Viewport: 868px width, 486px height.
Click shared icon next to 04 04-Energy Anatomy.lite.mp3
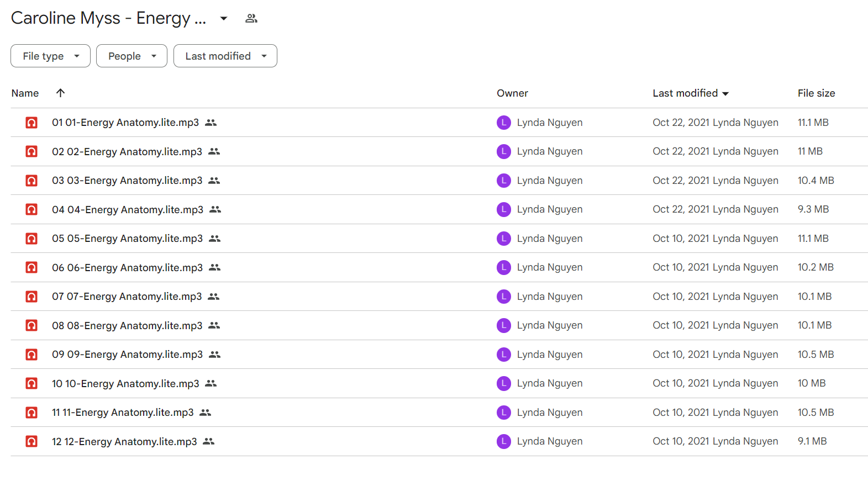click(215, 209)
